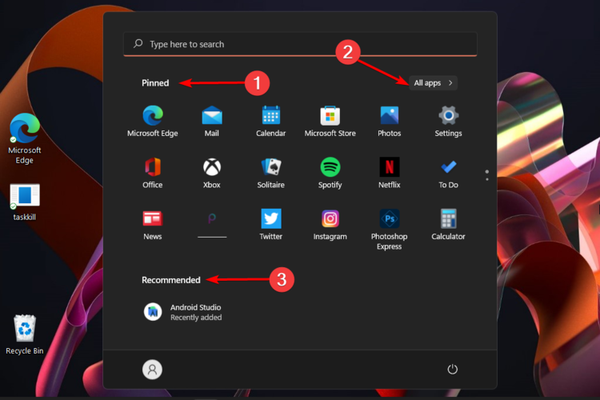Start the Solitaire game
Viewport: 600px width, 400px height.
271,173
